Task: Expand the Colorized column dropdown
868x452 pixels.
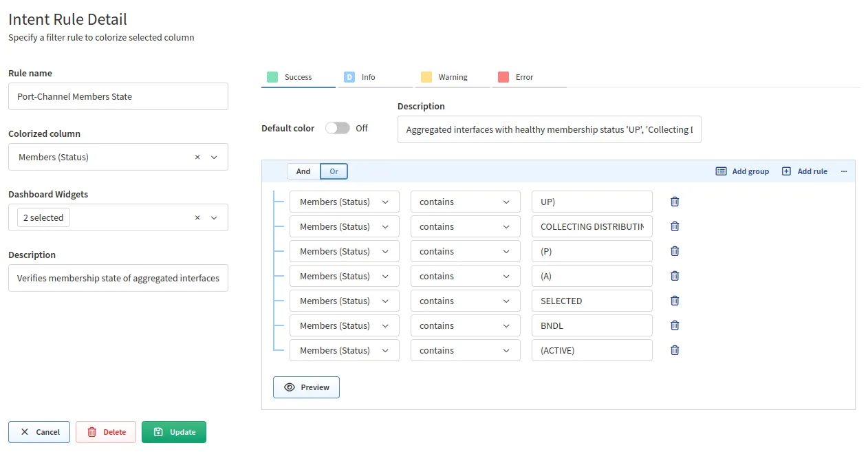Action: click(x=214, y=158)
